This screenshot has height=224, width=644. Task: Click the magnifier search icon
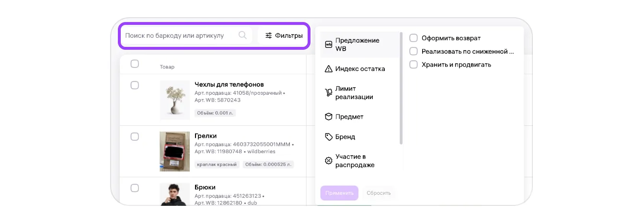pos(242,35)
